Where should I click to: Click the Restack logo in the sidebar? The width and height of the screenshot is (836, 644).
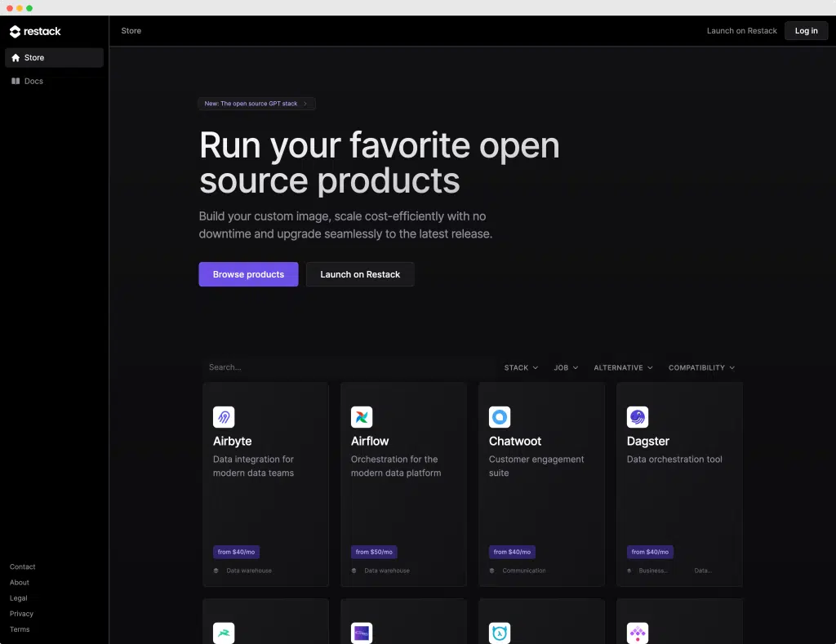pyautogui.click(x=35, y=32)
